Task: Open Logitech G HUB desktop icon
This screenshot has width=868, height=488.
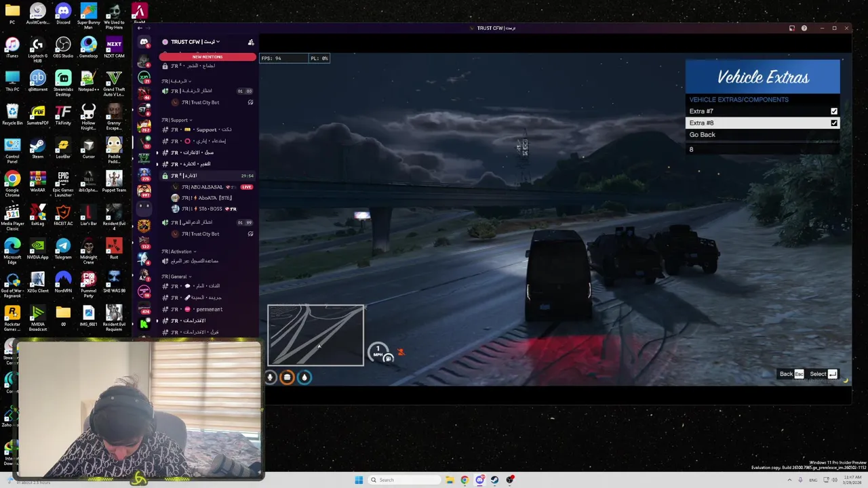Action: [x=37, y=49]
